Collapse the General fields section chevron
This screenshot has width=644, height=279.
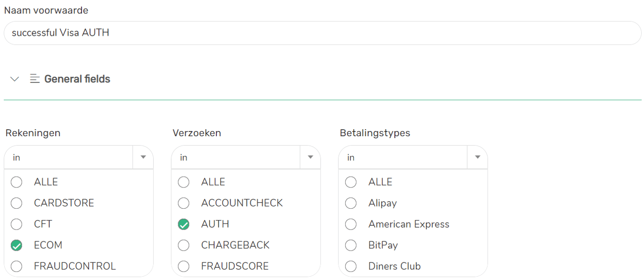coord(15,79)
